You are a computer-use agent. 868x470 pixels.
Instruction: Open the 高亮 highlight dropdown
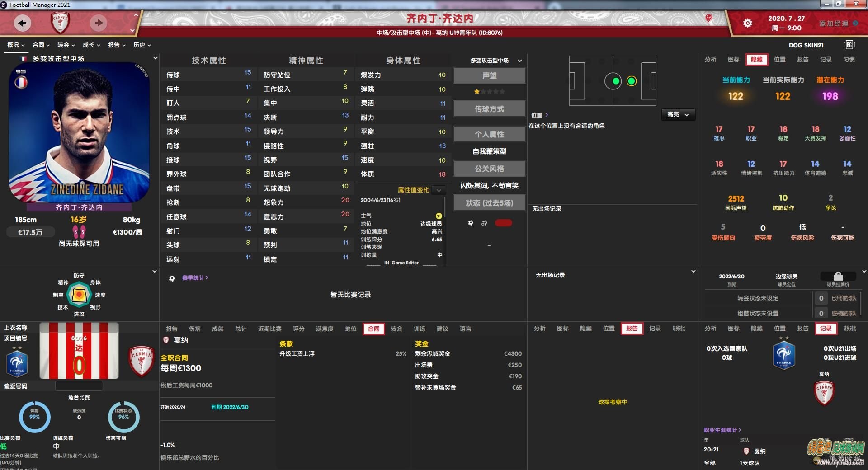click(678, 114)
